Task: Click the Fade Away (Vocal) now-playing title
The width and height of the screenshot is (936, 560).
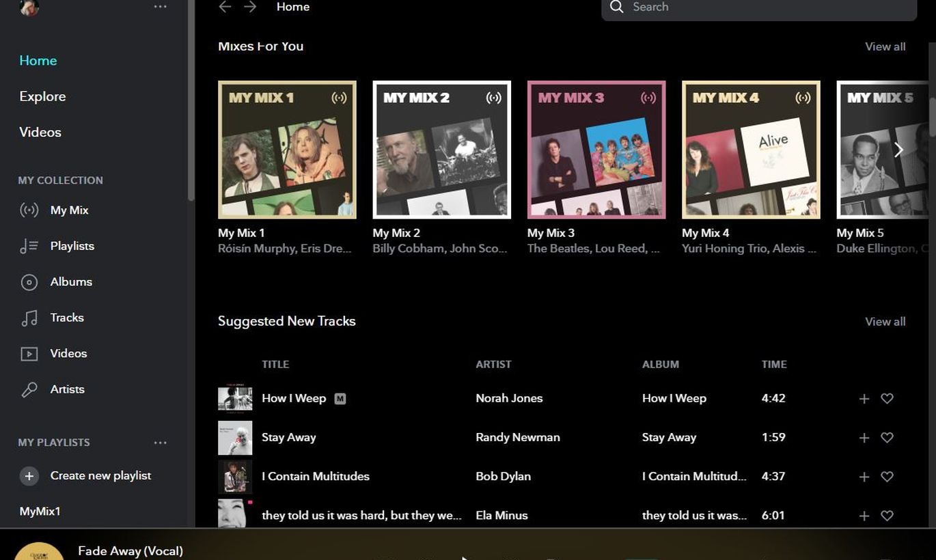Action: 130,550
